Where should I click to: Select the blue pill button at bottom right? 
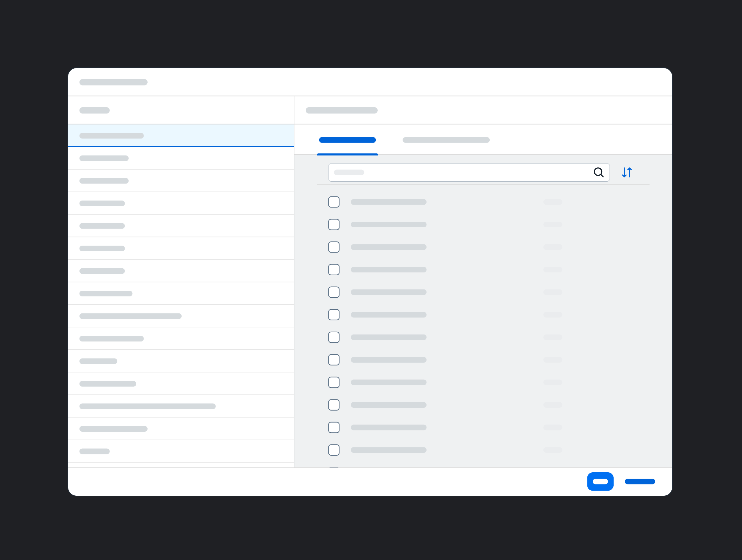[600, 482]
